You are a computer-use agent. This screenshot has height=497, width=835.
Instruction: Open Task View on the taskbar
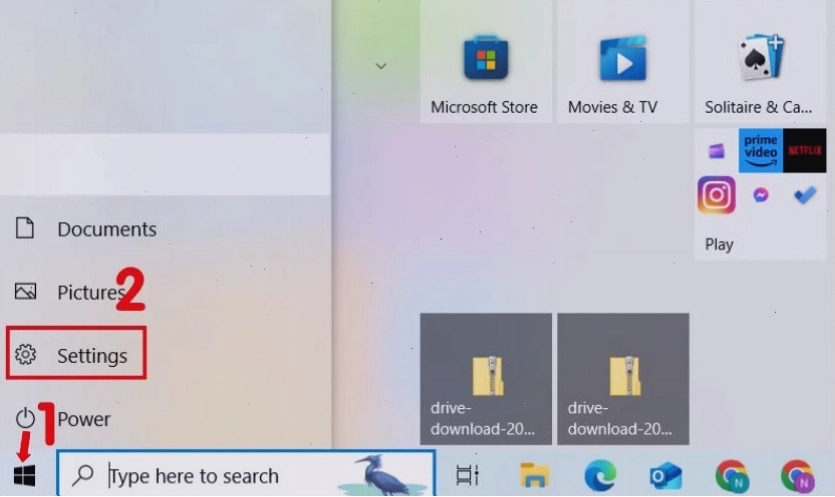(468, 475)
